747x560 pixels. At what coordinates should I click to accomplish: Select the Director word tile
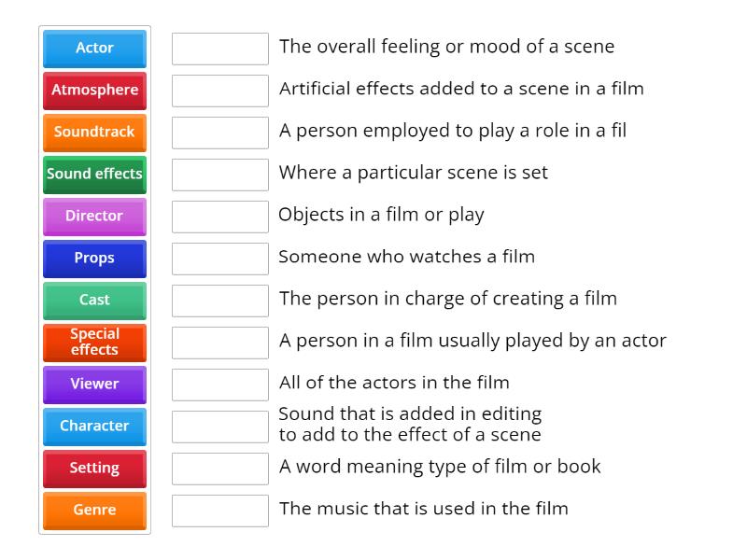93,217
